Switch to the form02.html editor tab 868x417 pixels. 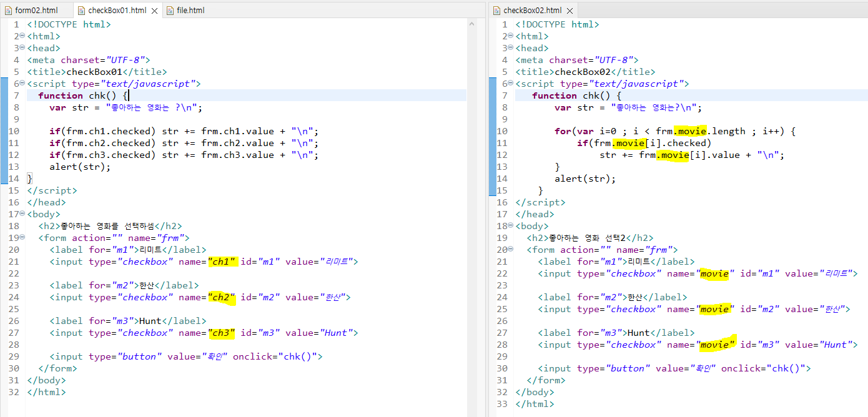pyautogui.click(x=36, y=10)
